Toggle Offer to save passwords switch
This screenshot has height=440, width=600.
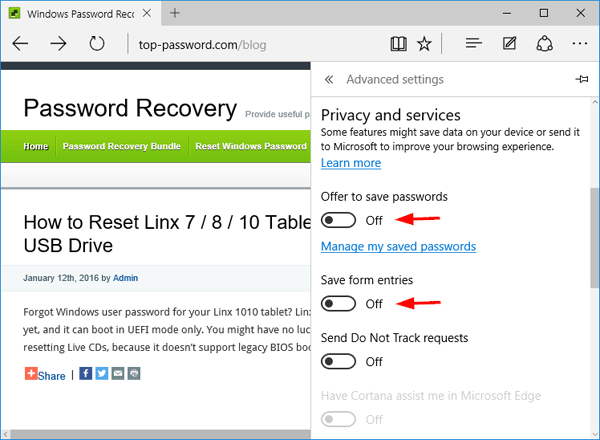point(338,220)
